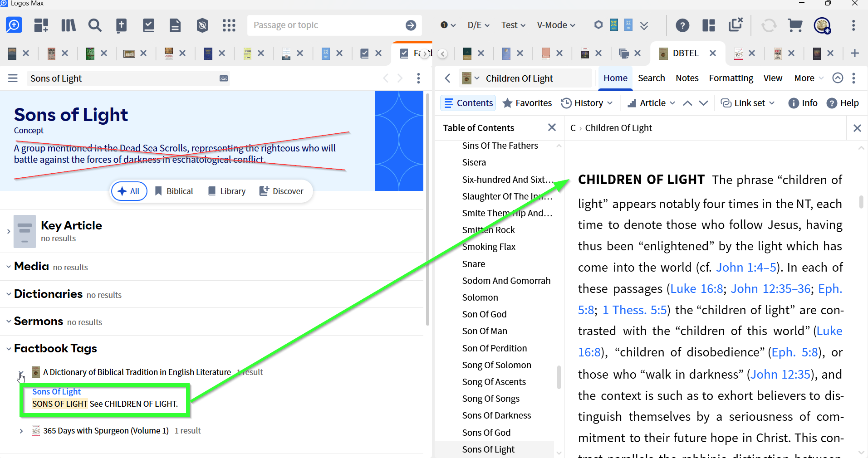868x458 pixels.
Task: Switch to the Notes ribbon tab
Action: (x=687, y=78)
